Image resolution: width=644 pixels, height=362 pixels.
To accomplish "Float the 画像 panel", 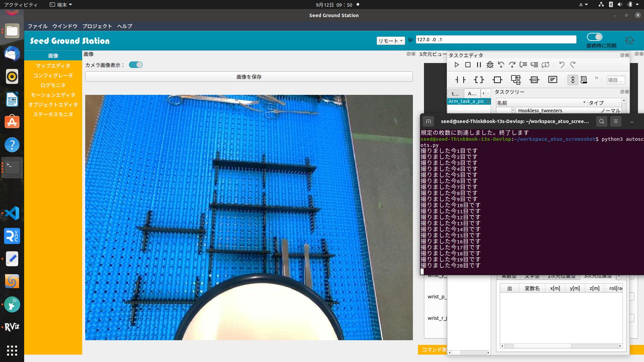I will pos(409,54).
